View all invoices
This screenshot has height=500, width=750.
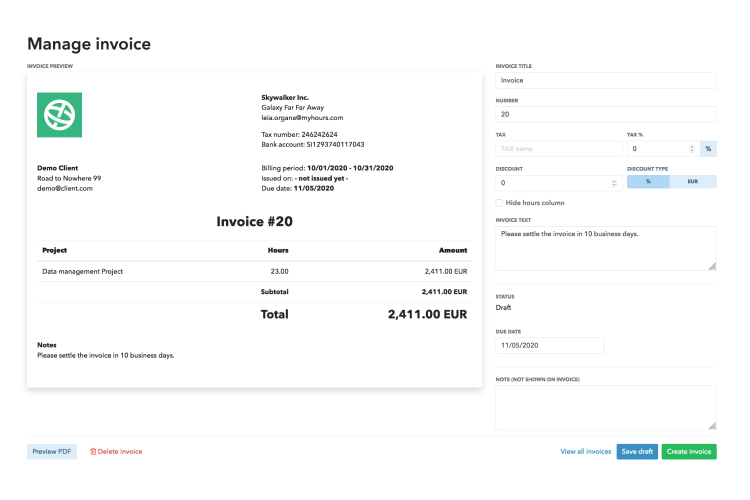pos(586,452)
